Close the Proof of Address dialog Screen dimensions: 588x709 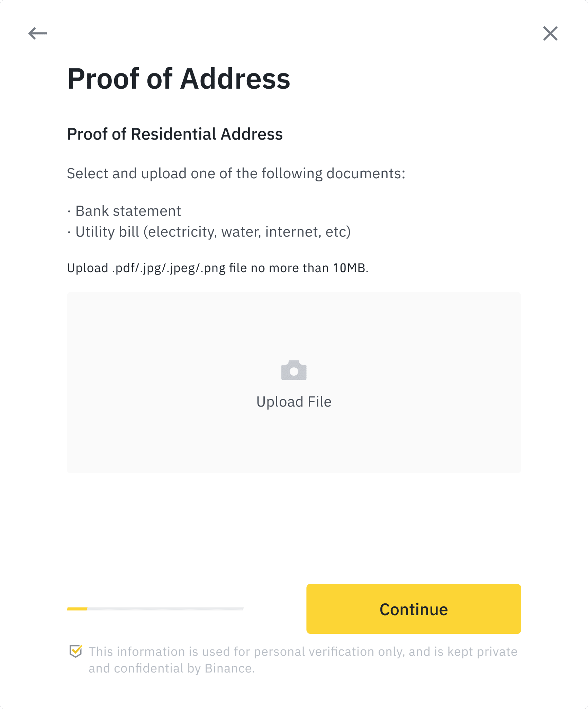(x=550, y=34)
